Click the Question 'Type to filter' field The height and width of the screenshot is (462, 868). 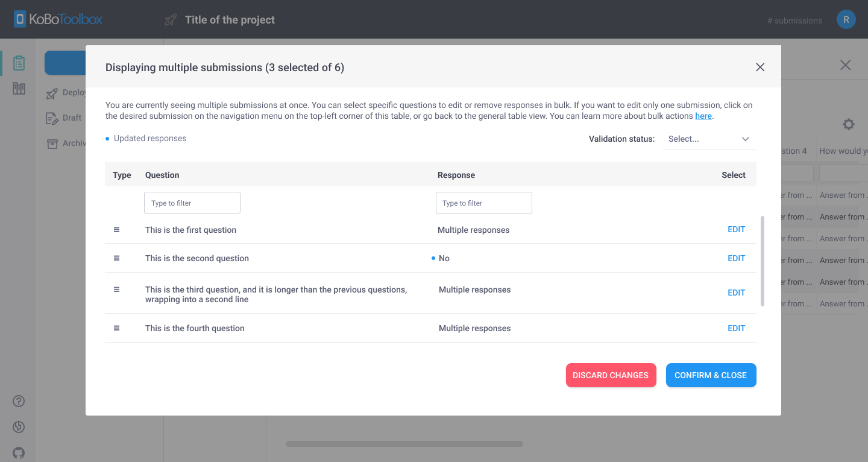point(192,202)
